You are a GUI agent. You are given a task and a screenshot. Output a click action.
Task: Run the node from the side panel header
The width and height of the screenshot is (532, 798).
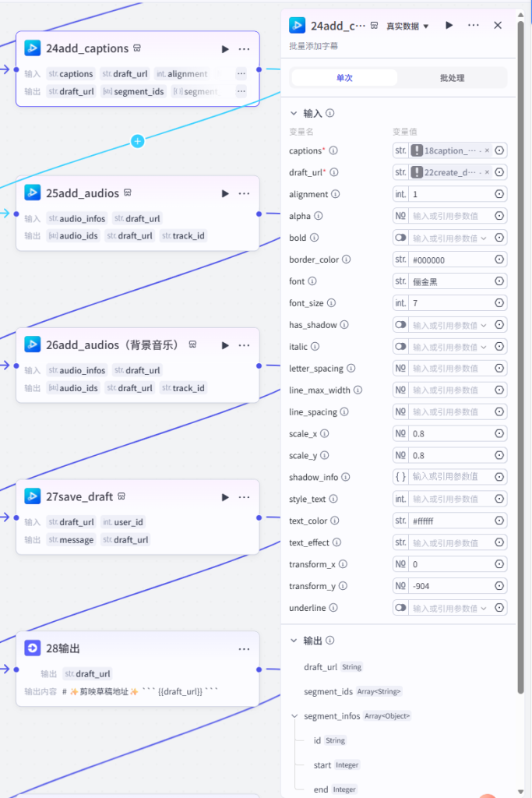click(449, 26)
